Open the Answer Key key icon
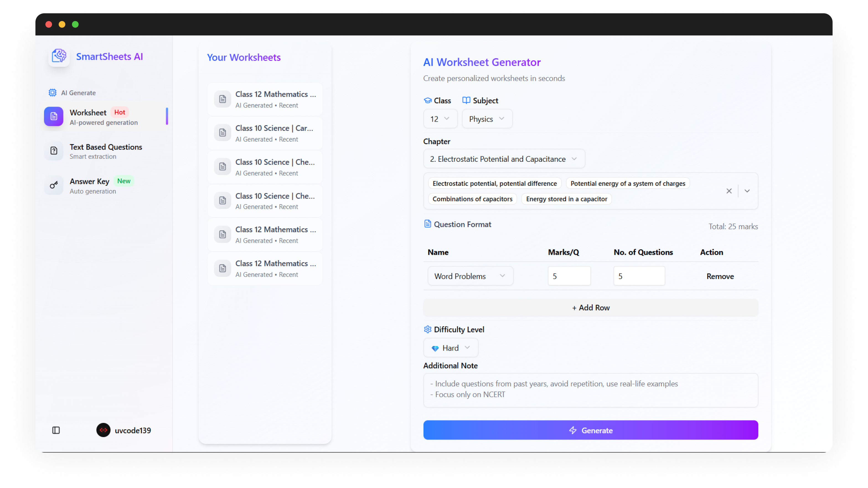868x488 pixels. (54, 185)
